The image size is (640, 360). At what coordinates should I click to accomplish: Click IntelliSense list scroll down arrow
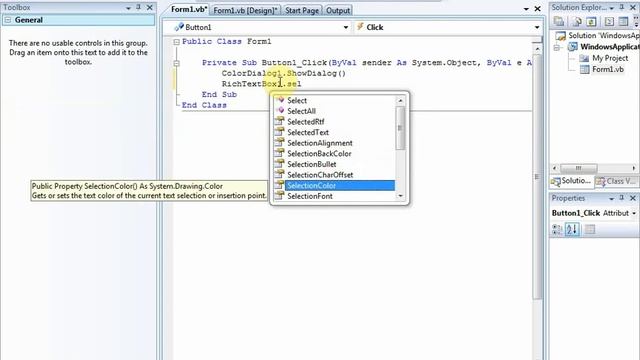(x=400, y=196)
